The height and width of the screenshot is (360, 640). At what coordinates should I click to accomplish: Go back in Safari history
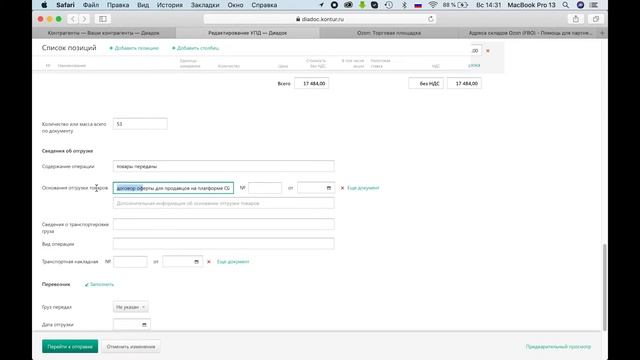(x=73, y=19)
